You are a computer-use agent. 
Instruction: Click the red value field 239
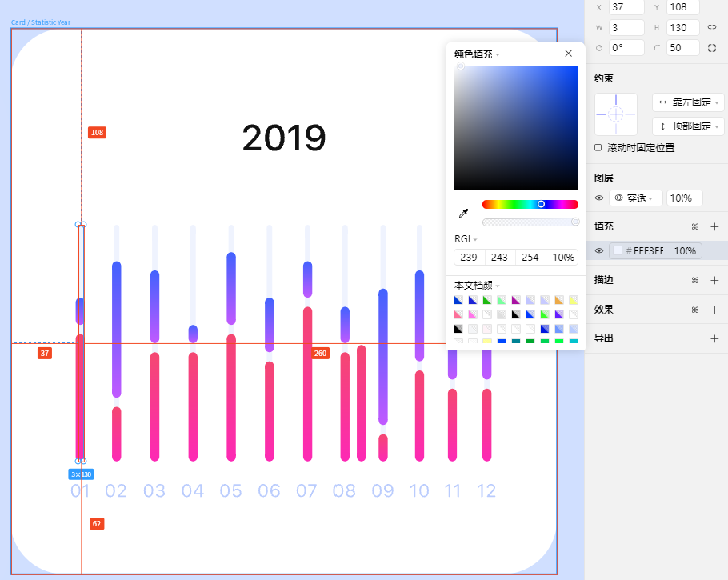469,258
